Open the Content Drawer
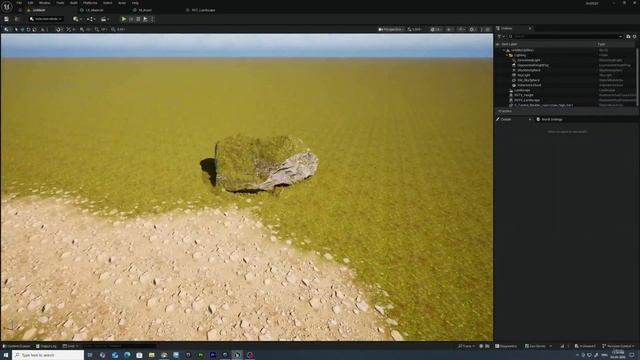This screenshot has width=640, height=360. click(x=16, y=346)
